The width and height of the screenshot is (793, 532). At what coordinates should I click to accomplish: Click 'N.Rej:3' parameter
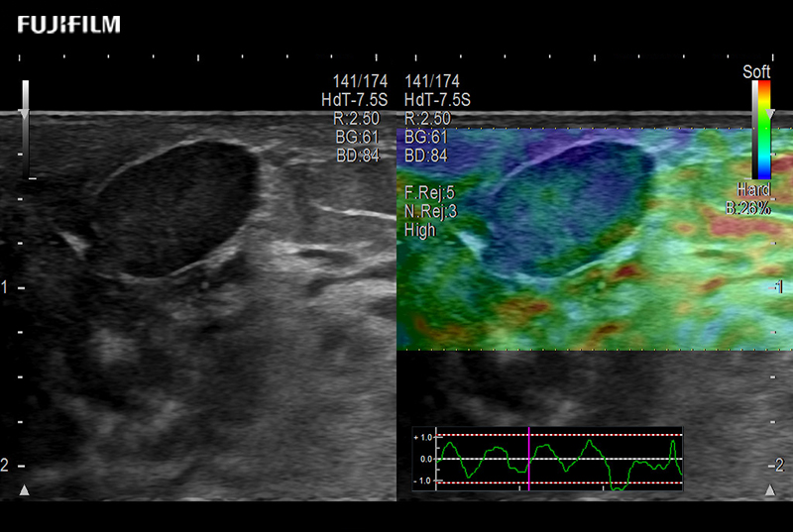pyautogui.click(x=430, y=211)
